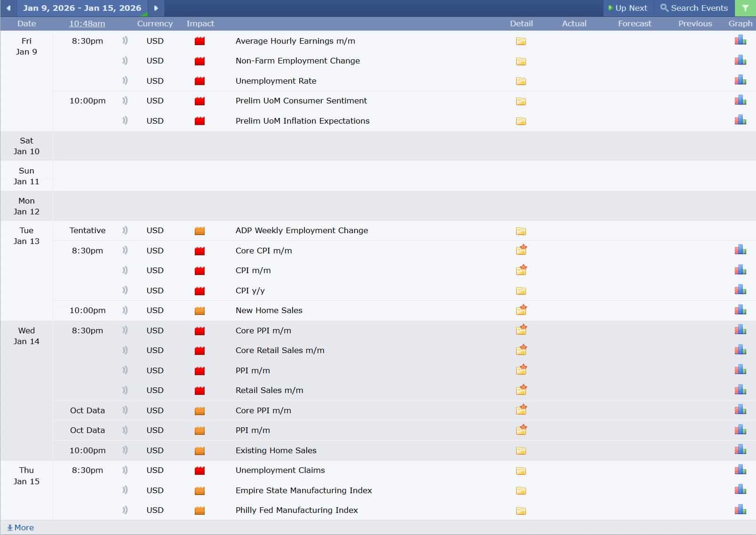The image size is (756, 535).
Task: Open detail folder for ADP Weekly Employment Change
Action: click(521, 231)
